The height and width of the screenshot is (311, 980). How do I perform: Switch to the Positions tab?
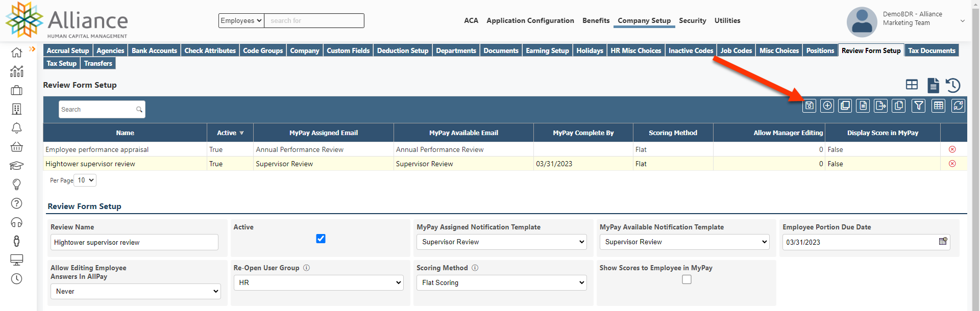(x=820, y=50)
